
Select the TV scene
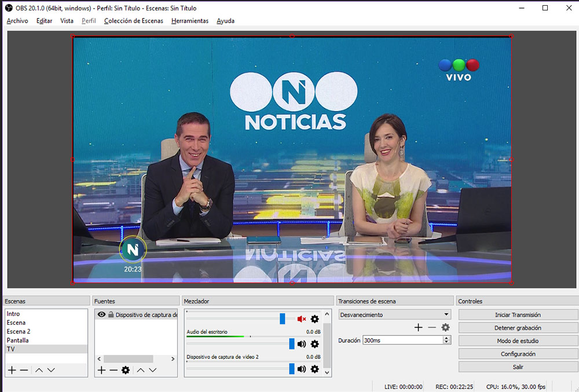[x=46, y=349]
